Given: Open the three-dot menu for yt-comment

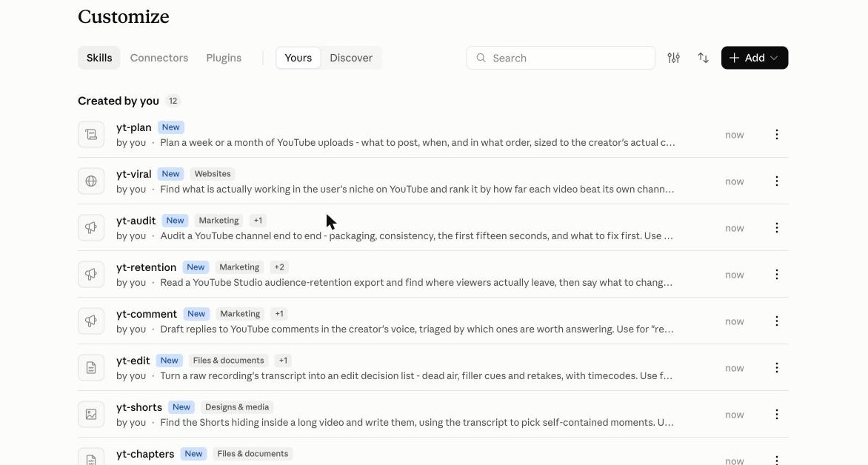Looking at the screenshot, I should [x=777, y=321].
